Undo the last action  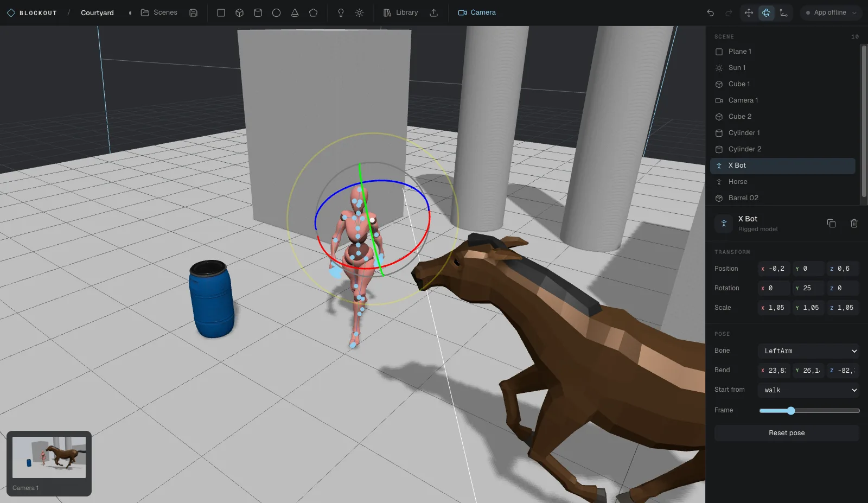(710, 12)
